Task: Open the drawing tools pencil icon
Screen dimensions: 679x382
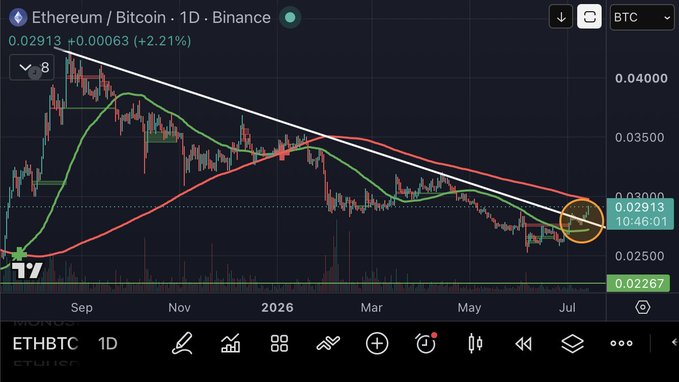Action: click(x=182, y=343)
